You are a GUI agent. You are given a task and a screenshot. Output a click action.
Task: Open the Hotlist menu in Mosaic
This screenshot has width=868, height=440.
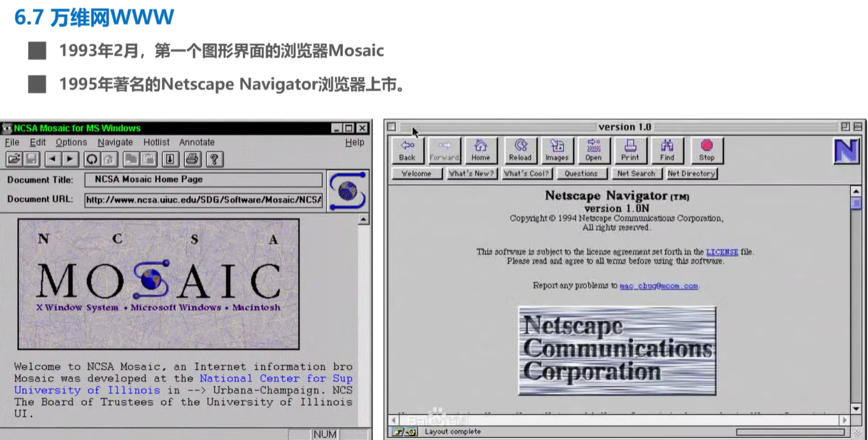tap(156, 142)
